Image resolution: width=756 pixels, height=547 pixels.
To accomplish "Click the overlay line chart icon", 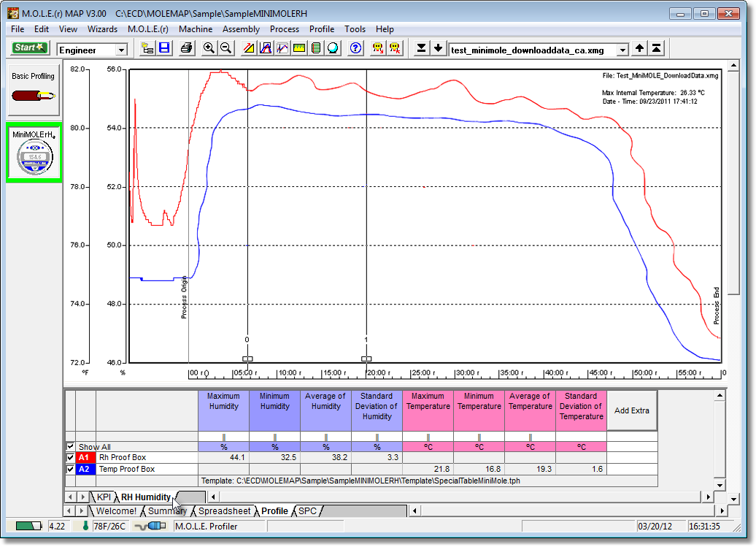I will [282, 48].
